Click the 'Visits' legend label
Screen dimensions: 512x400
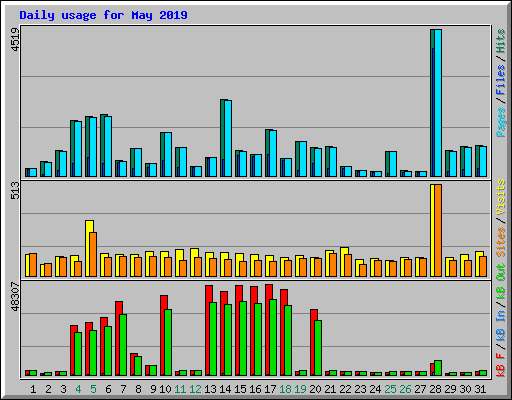tap(501, 197)
